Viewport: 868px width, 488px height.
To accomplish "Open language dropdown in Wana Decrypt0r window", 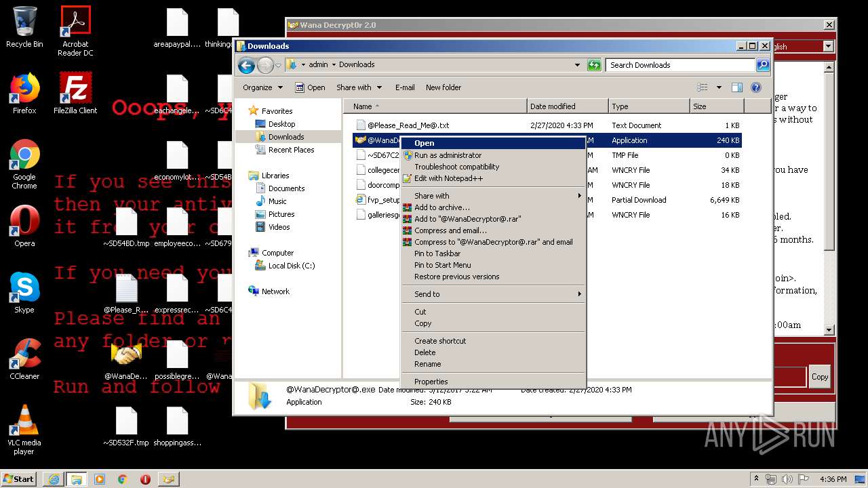I will point(828,46).
